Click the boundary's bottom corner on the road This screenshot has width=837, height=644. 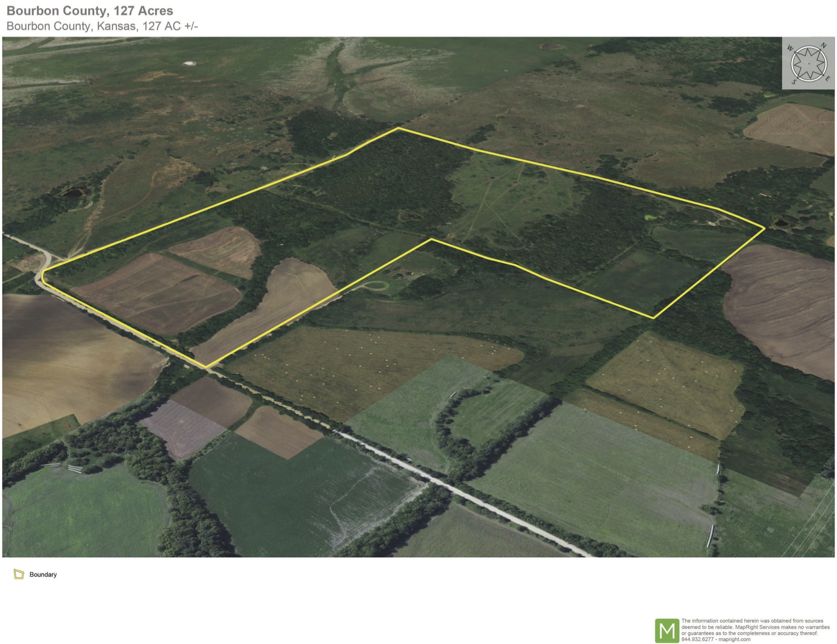tap(206, 367)
